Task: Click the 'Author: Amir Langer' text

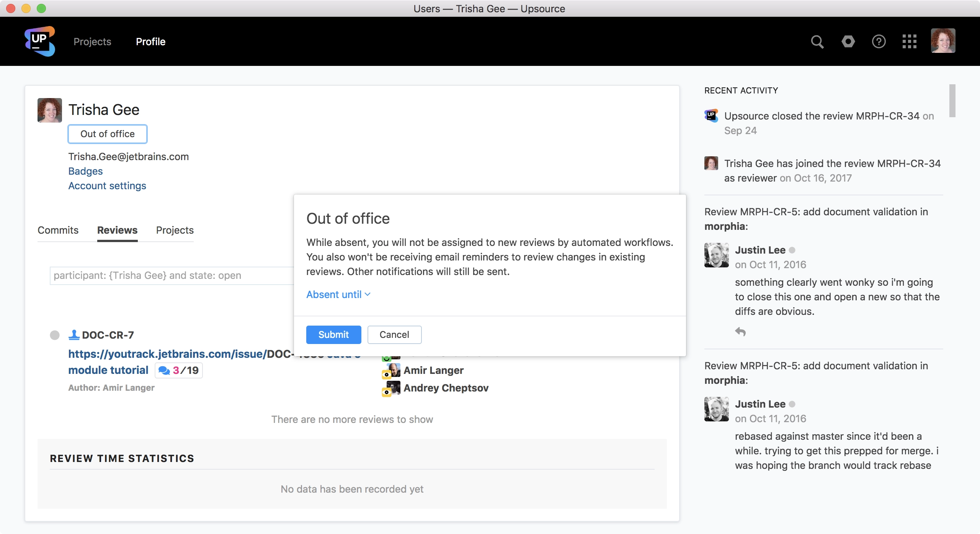Action: click(x=111, y=388)
